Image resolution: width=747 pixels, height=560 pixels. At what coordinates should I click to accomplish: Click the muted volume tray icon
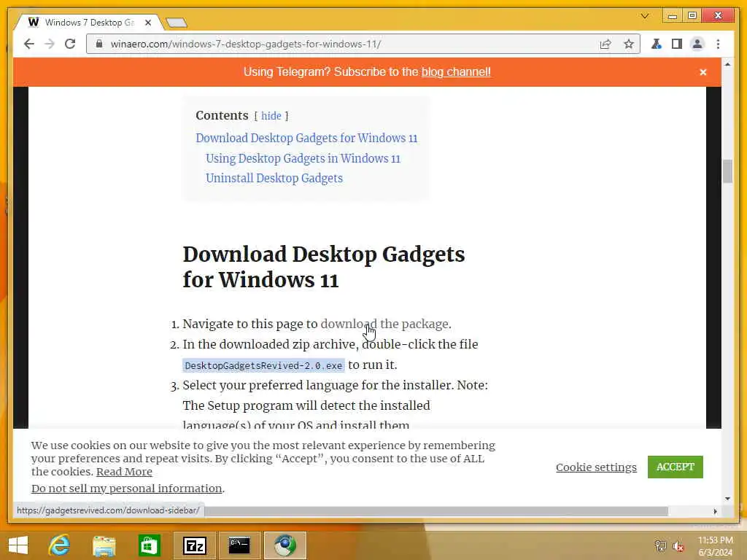(x=678, y=546)
